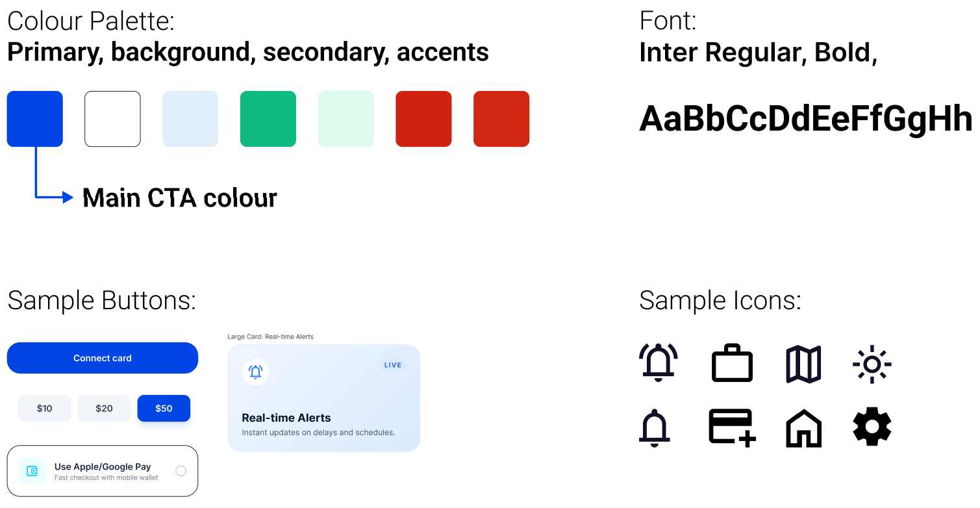Choose the $20 amount option
This screenshot has height=508, width=980.
pyautogui.click(x=104, y=409)
